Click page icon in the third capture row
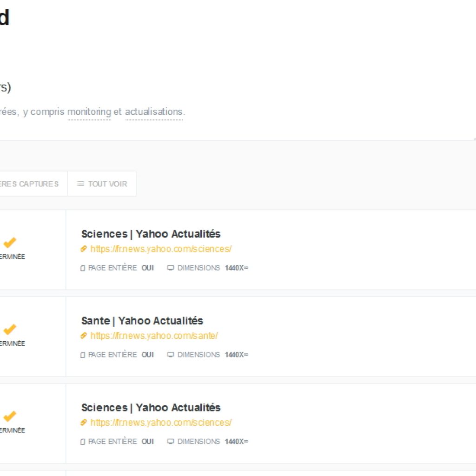This screenshot has height=476, width=476. click(x=83, y=442)
